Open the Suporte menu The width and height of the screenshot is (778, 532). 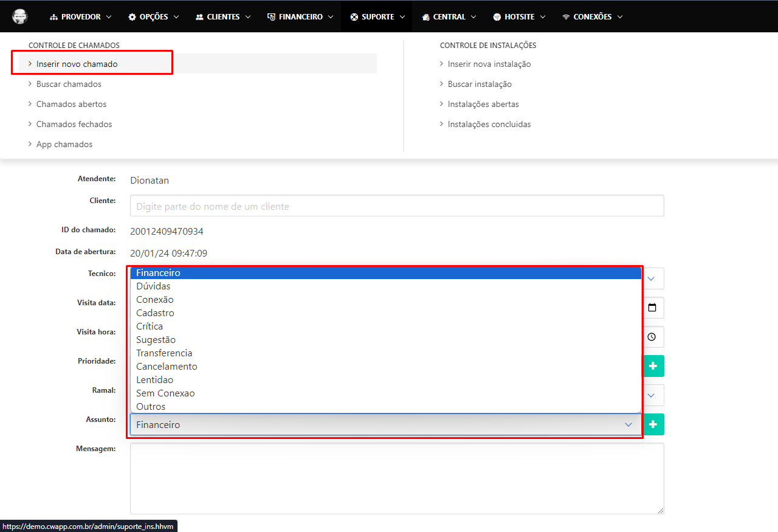376,16
